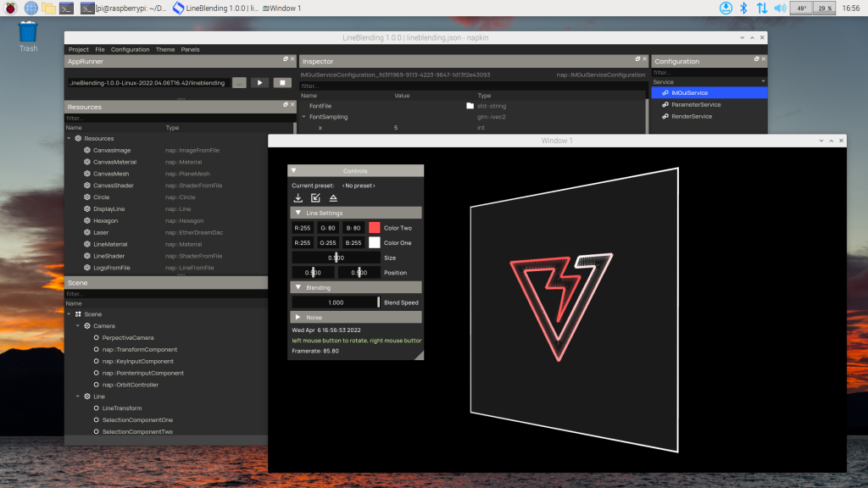The width and height of the screenshot is (868, 488).
Task: Open the Configuration menu
Action: [x=130, y=49]
